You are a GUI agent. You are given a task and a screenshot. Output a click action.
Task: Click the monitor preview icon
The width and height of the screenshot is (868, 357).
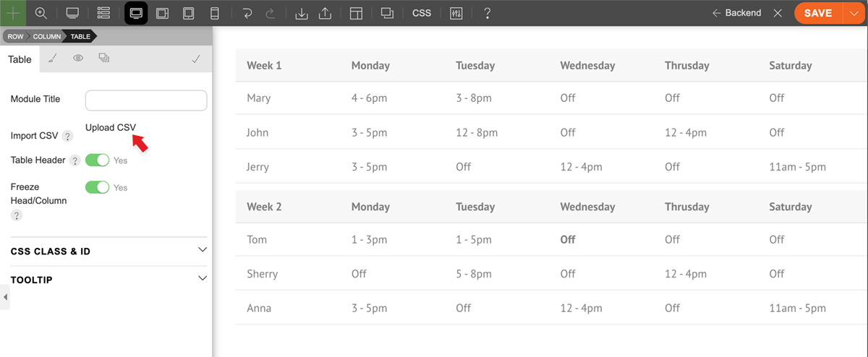tap(72, 13)
